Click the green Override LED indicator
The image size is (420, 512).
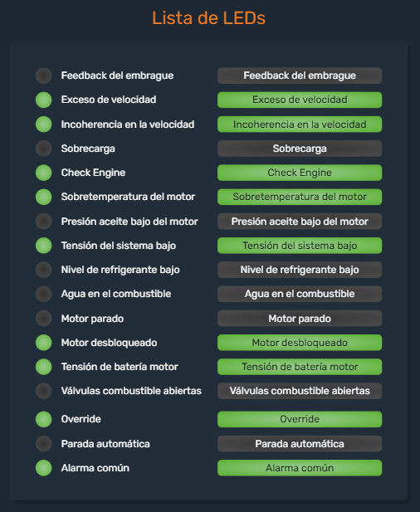tap(43, 419)
